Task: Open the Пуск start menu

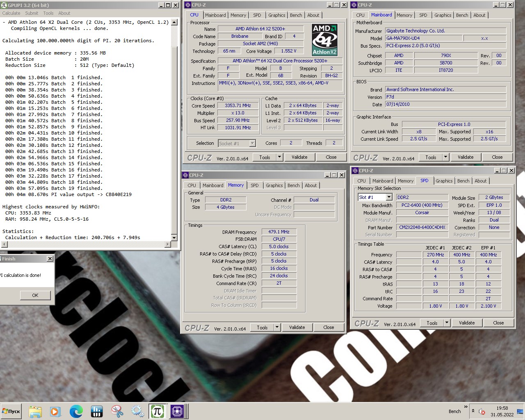Action: (x=11, y=411)
